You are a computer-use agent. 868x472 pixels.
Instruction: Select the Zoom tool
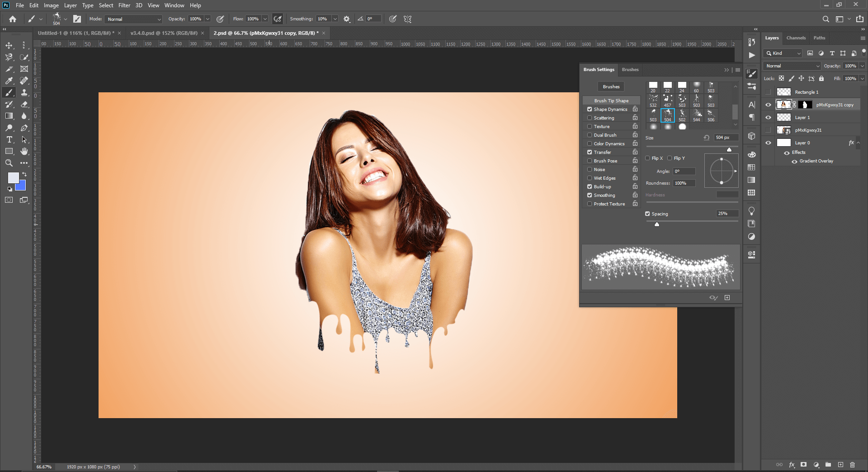9,163
